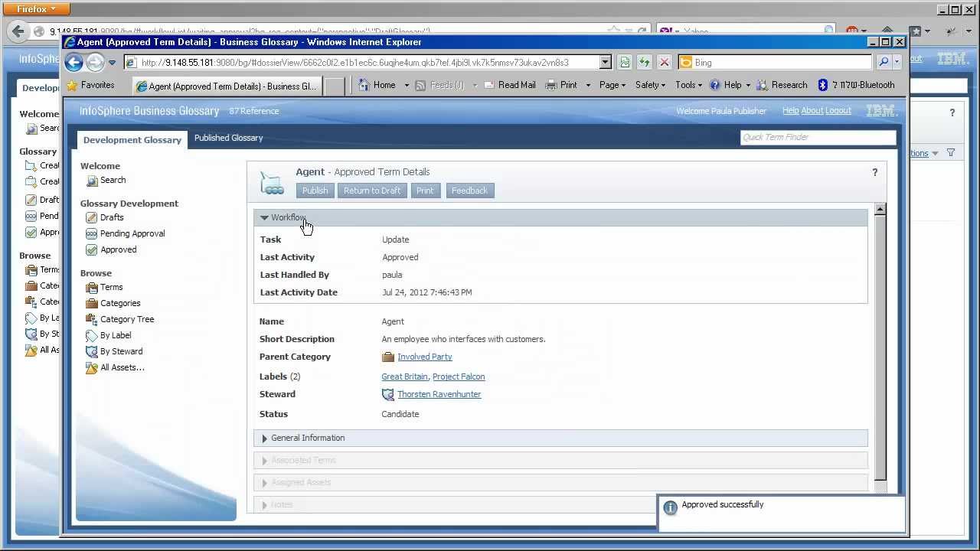Open a new blank IE tab
This screenshot has width=980, height=551.
click(x=334, y=86)
